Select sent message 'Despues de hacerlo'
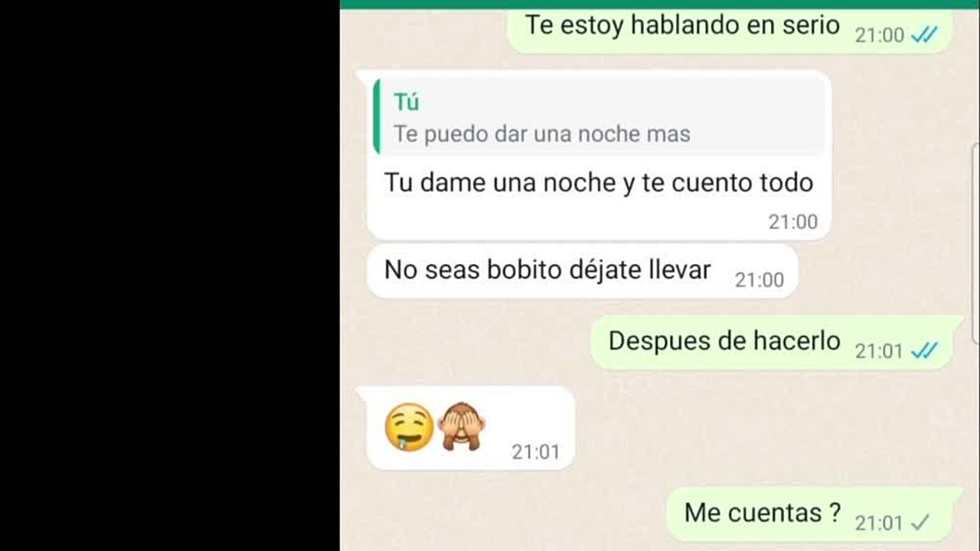 (x=724, y=341)
